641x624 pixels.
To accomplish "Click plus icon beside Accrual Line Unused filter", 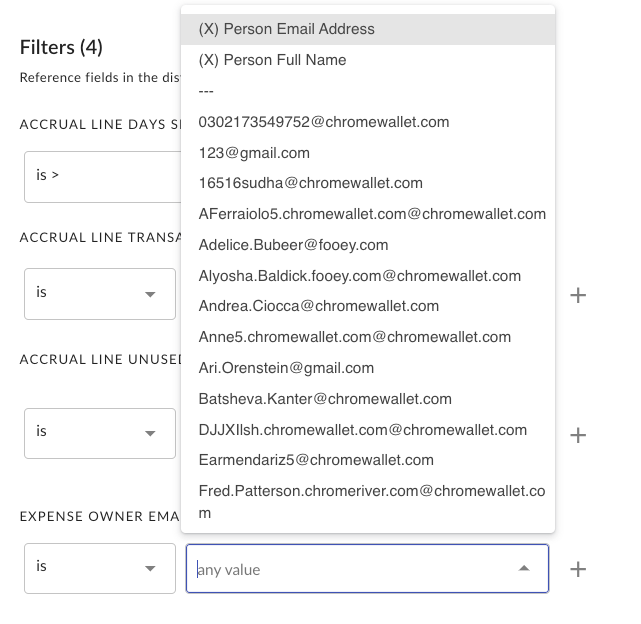I will tap(578, 436).
